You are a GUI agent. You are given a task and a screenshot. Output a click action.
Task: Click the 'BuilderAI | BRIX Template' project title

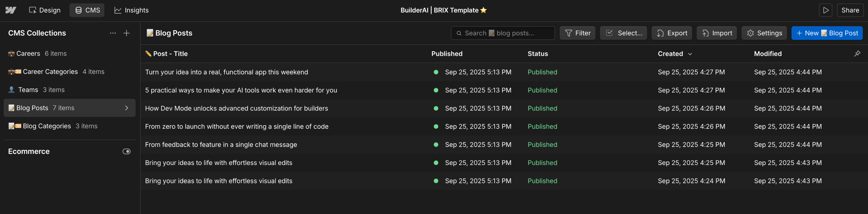[x=443, y=10]
